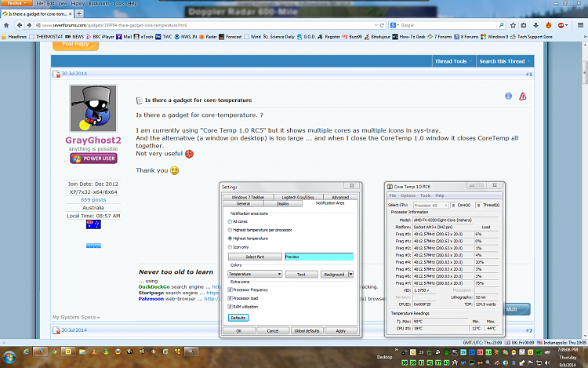This screenshot has height=368, width=588.
Task: Click the Background color button
Action: [334, 274]
